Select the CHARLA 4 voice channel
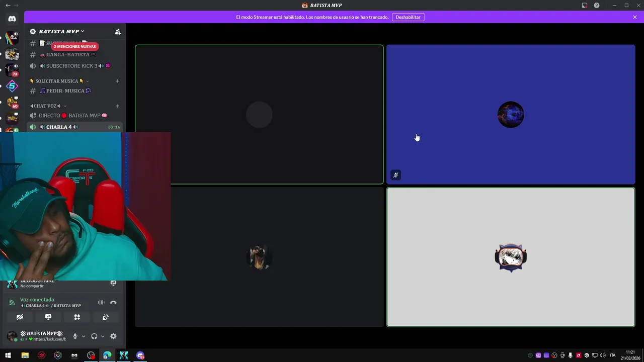 click(74, 127)
